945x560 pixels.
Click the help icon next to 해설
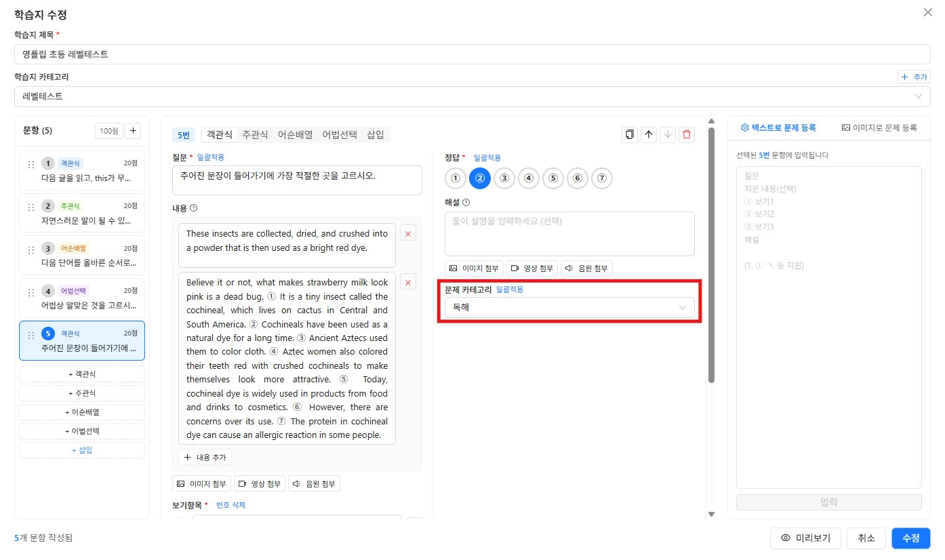point(466,202)
